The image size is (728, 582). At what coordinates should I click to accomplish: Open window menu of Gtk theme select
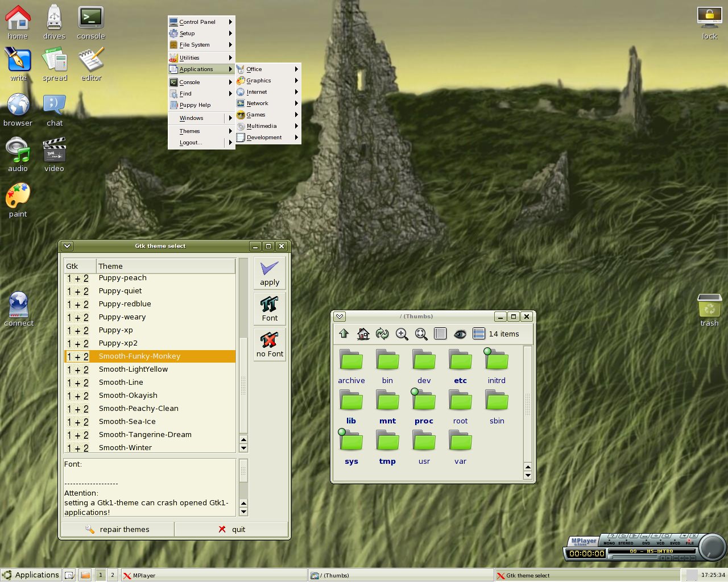(x=67, y=246)
